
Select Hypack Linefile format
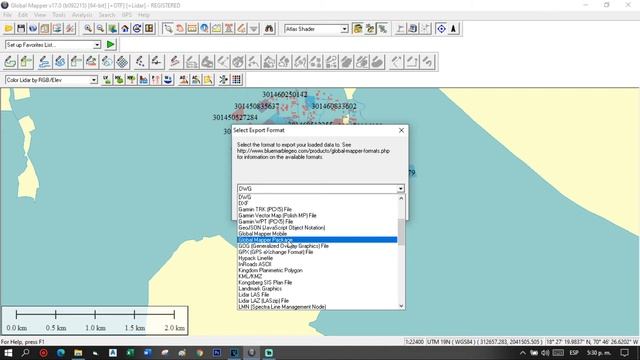coord(317,258)
